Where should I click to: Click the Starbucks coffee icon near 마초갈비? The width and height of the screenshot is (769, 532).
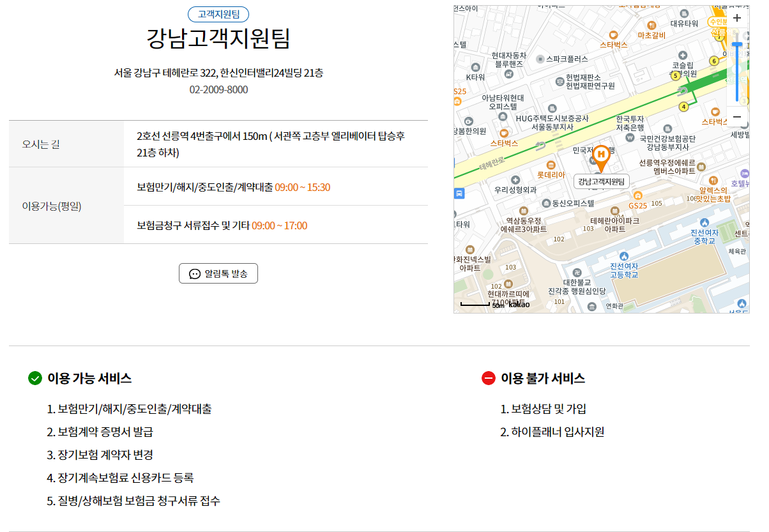click(613, 34)
